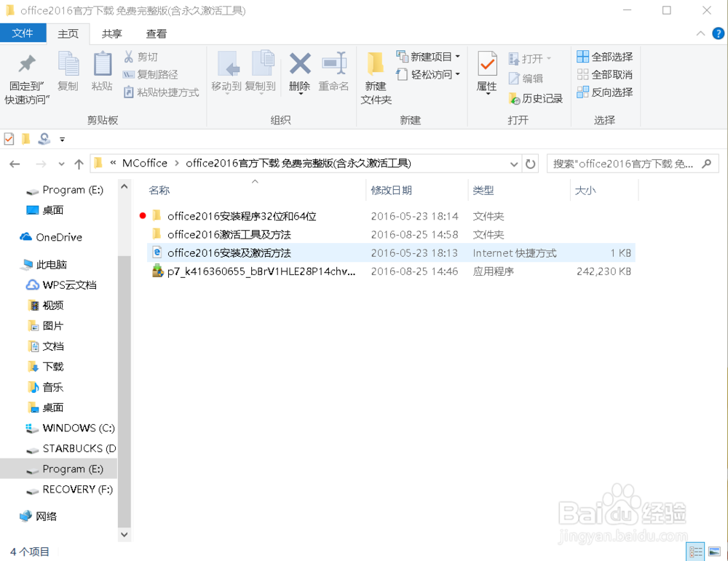Click the Up one level arrow
Screen dimensions: 728x561
79,164
